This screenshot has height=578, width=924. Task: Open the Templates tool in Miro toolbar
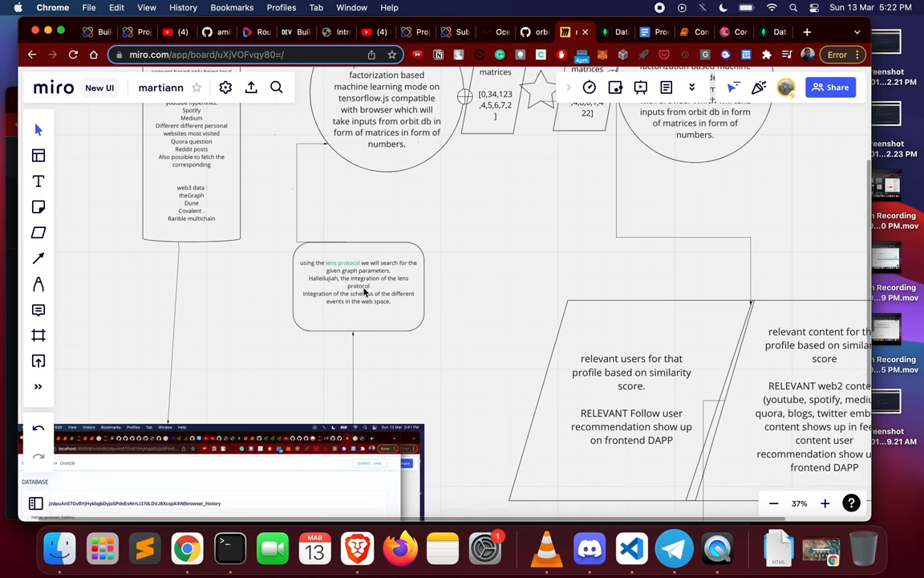click(x=38, y=156)
